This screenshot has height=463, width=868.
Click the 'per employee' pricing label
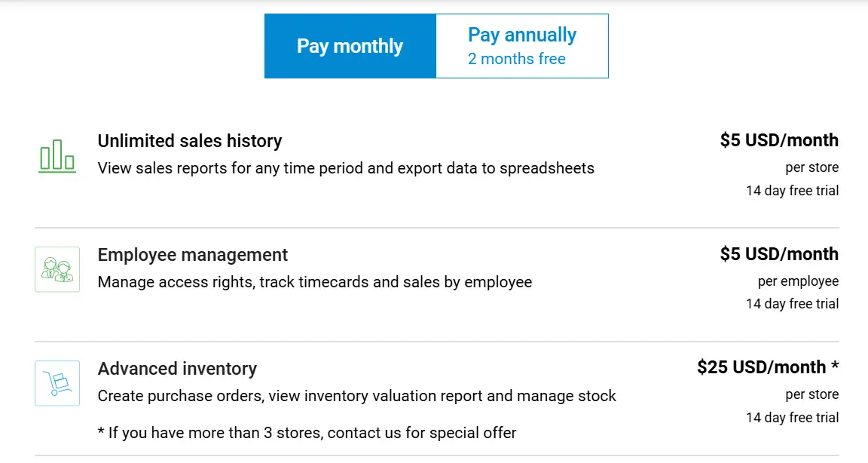click(798, 281)
